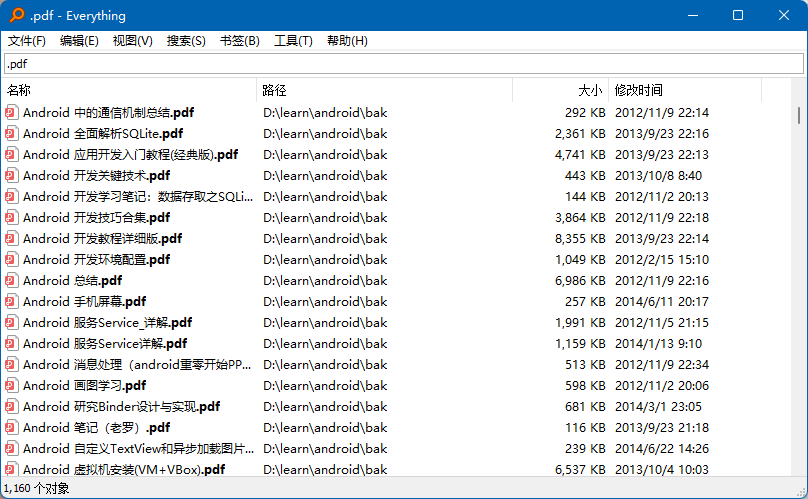Select file Android 研究Binder设计与实现.pdf
Image resolution: width=808 pixels, height=499 pixels.
pos(121,407)
